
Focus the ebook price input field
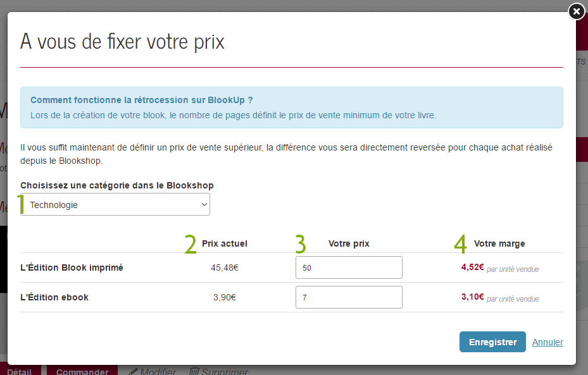tap(349, 297)
